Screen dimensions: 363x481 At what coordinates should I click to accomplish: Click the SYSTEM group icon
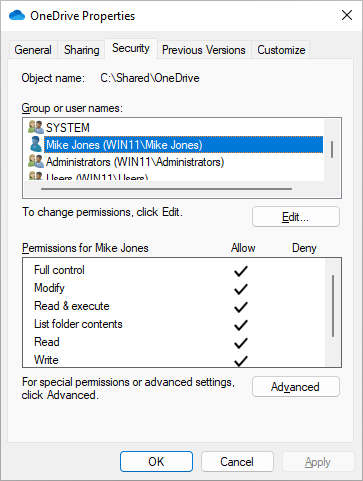coord(36,127)
